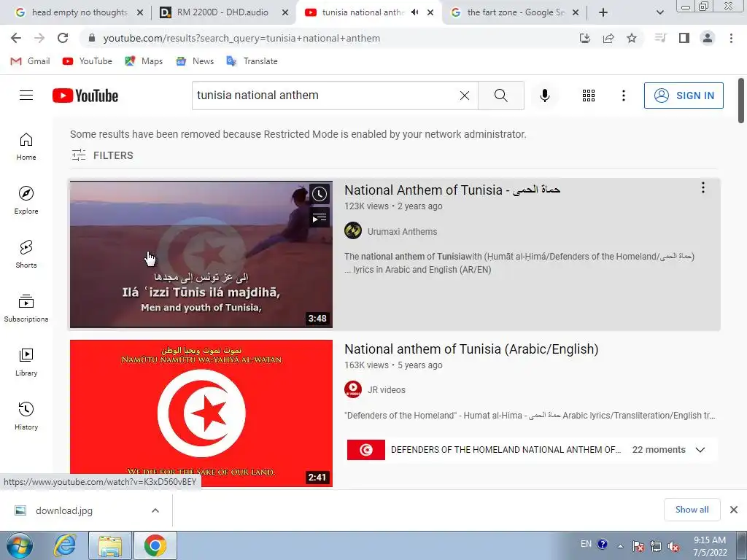Screen dimensions: 747x560
Task: Open Chrome side panel
Action: [684, 38]
